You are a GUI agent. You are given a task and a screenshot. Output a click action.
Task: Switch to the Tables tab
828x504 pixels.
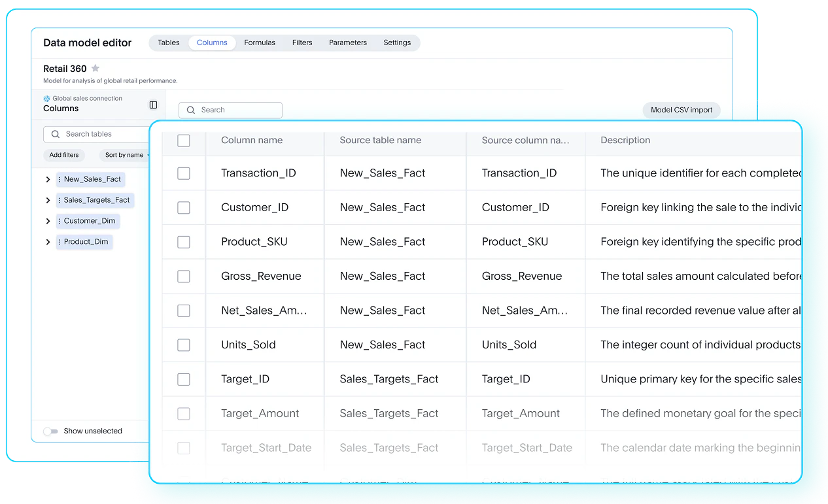pos(169,42)
